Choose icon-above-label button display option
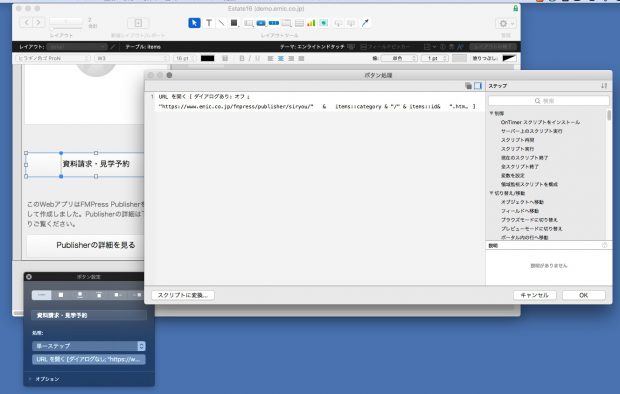The image size is (620, 394). 80,295
